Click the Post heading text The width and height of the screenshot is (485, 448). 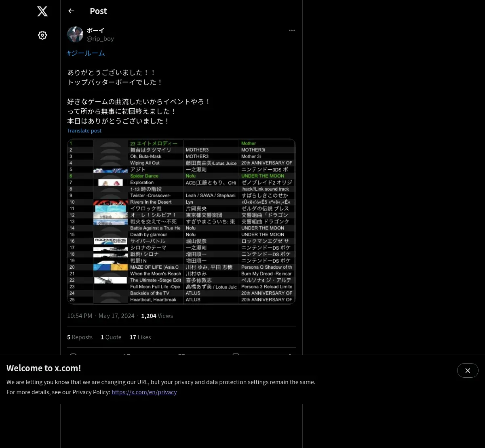98,11
